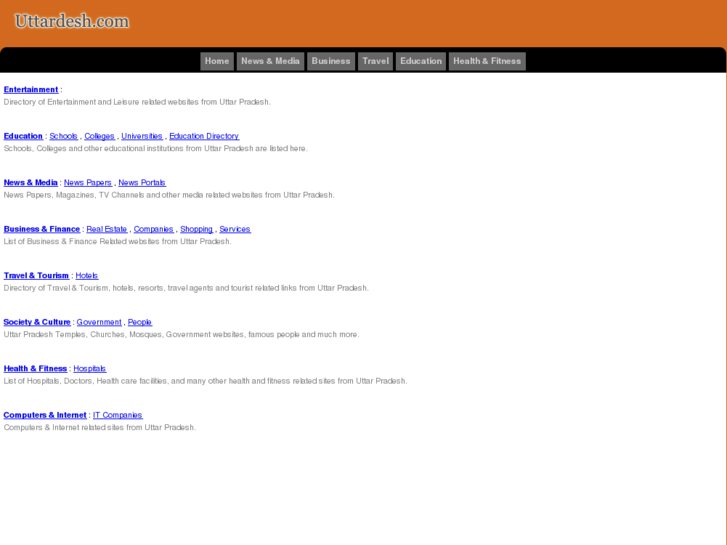The height and width of the screenshot is (545, 727).
Task: Visit the Companies link under Business
Action: click(153, 229)
